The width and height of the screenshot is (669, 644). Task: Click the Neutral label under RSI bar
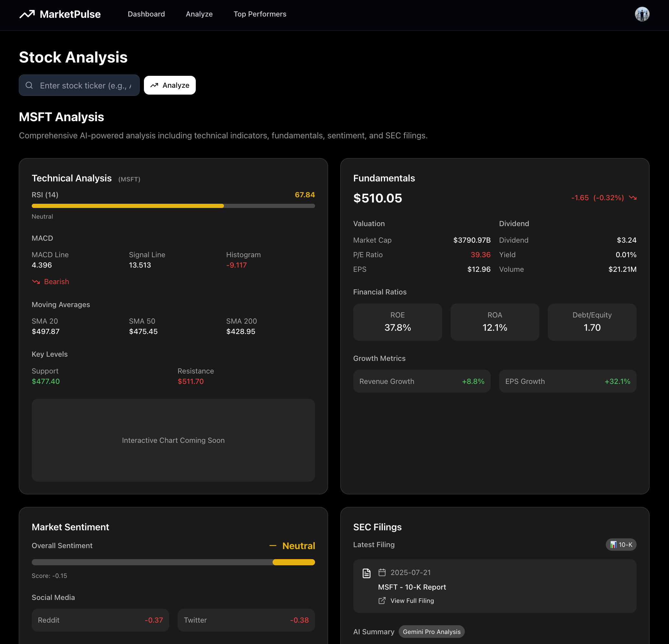42,217
